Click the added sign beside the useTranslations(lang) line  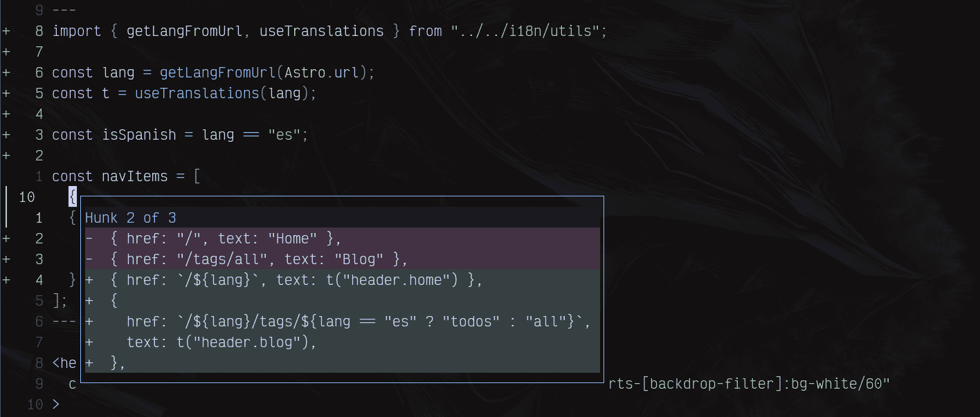click(x=6, y=93)
